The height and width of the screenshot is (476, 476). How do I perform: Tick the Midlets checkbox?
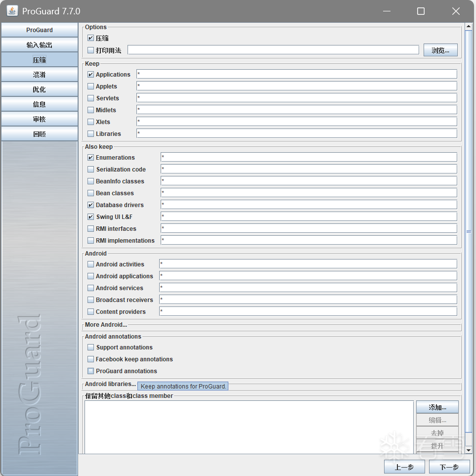coord(90,110)
